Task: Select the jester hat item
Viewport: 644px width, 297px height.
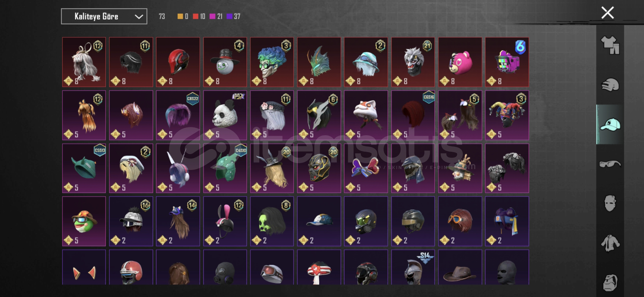Action: click(x=507, y=115)
